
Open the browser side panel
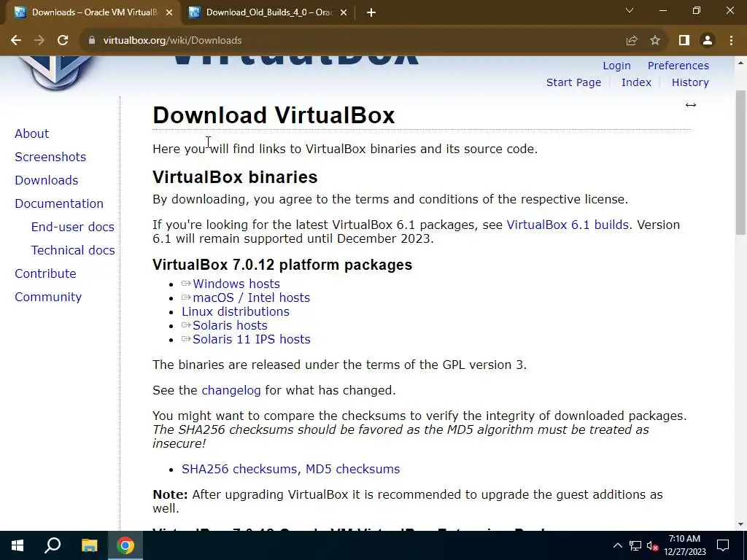(x=684, y=41)
